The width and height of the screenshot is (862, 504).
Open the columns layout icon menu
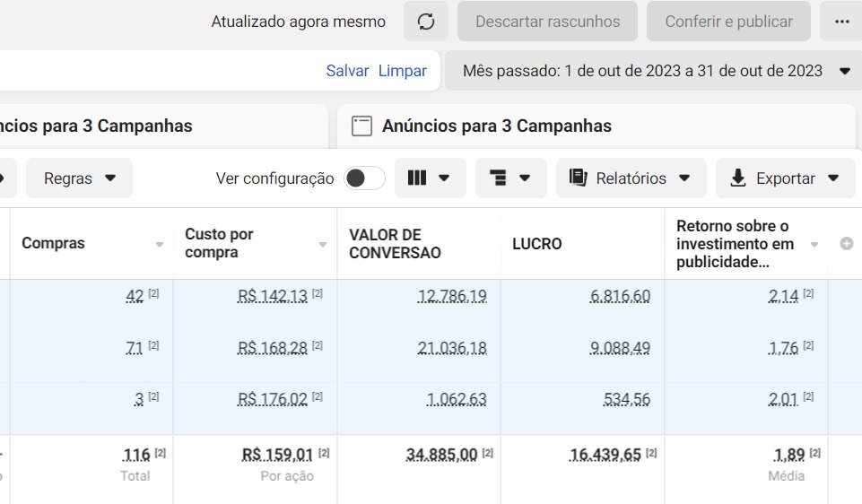[x=430, y=178]
